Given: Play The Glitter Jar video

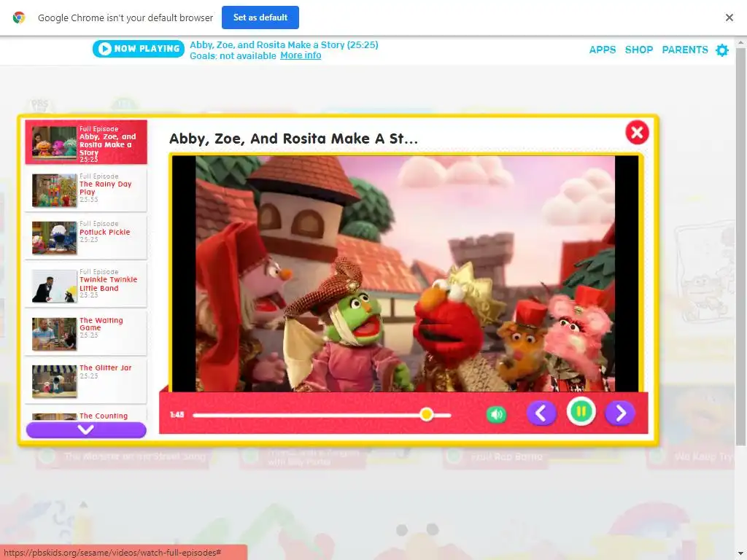Looking at the screenshot, I should [86, 381].
